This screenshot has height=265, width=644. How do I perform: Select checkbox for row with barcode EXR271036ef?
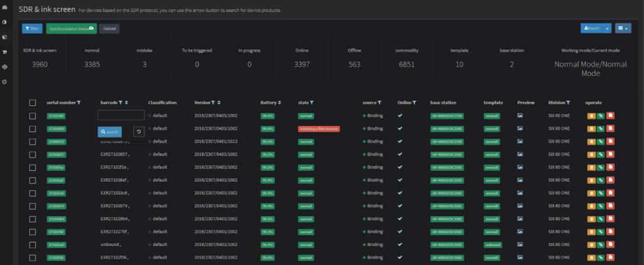pos(33,180)
